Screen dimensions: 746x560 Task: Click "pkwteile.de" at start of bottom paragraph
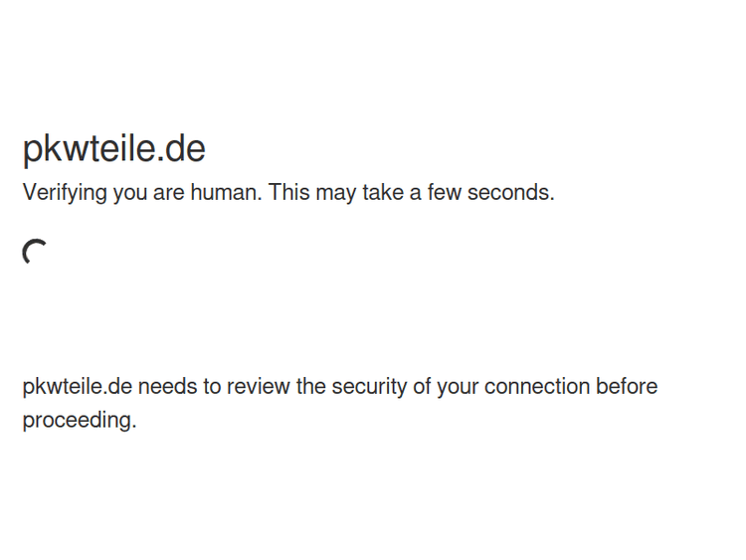[77, 386]
